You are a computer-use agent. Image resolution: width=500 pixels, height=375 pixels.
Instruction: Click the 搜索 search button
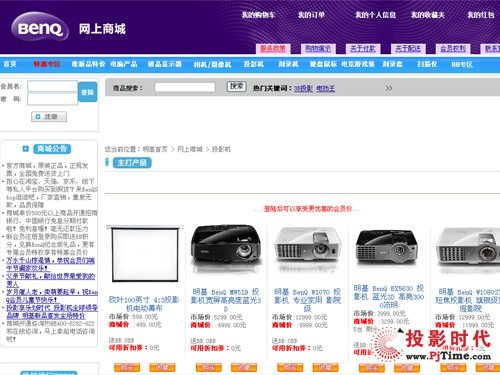[x=236, y=86]
